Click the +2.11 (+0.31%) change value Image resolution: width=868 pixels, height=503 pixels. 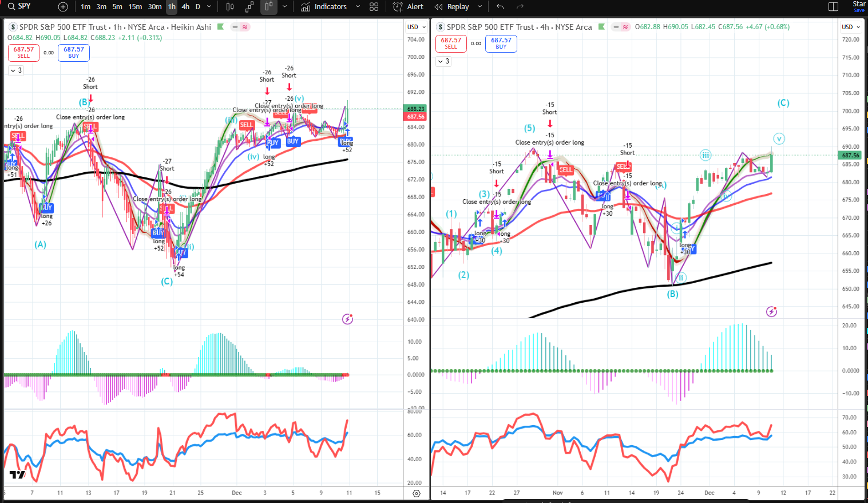coord(140,38)
